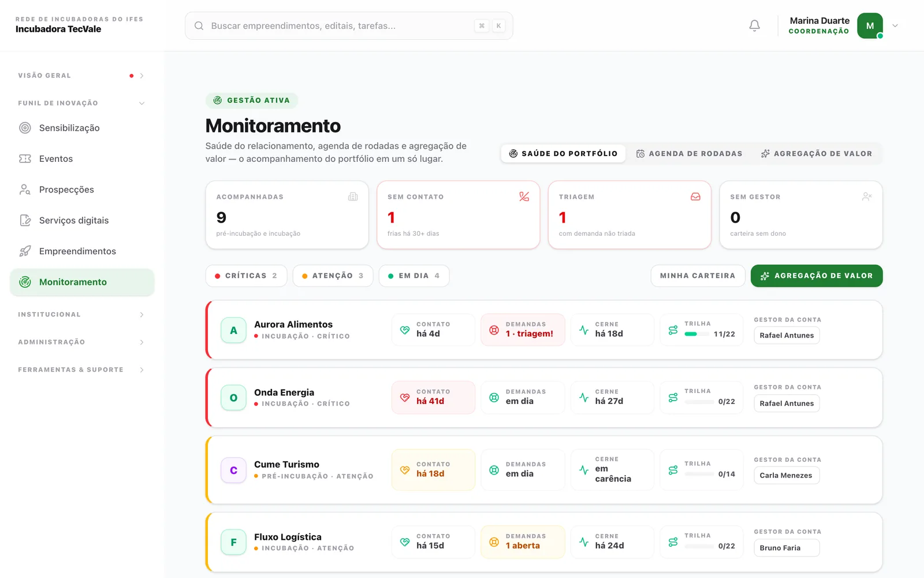The image size is (924, 578).
Task: Toggle the Atenção 3 filter chip
Action: pyautogui.click(x=333, y=276)
